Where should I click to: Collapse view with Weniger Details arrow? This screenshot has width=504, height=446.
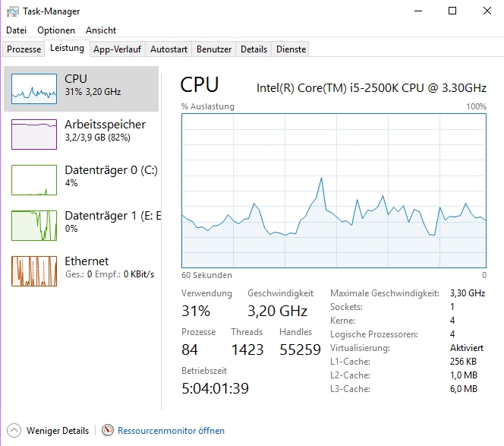coord(14,430)
